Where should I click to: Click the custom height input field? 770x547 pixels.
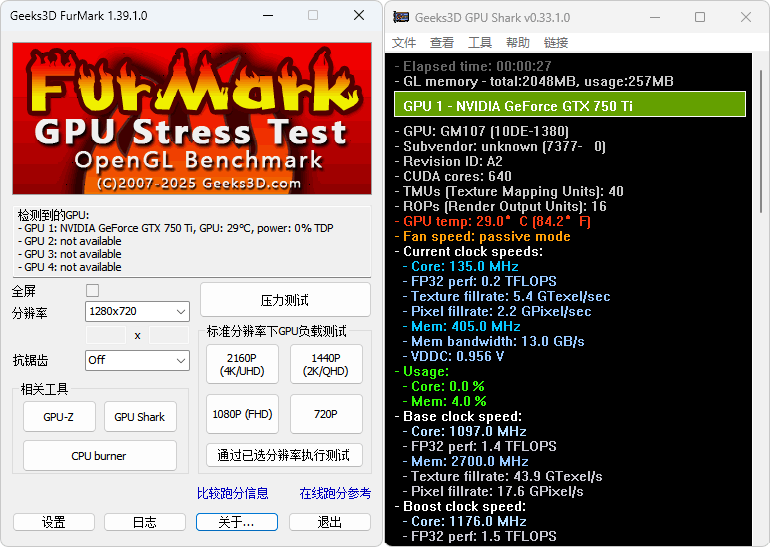pyautogui.click(x=169, y=335)
